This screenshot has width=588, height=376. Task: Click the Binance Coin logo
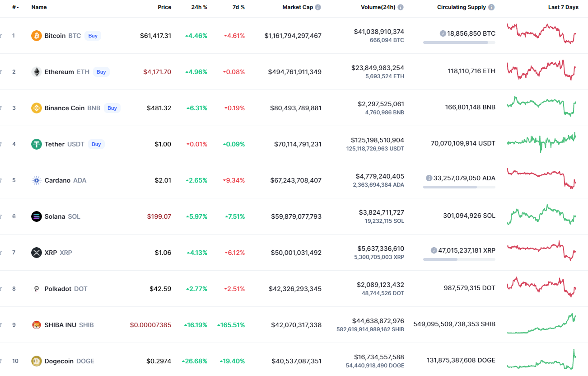click(x=37, y=108)
